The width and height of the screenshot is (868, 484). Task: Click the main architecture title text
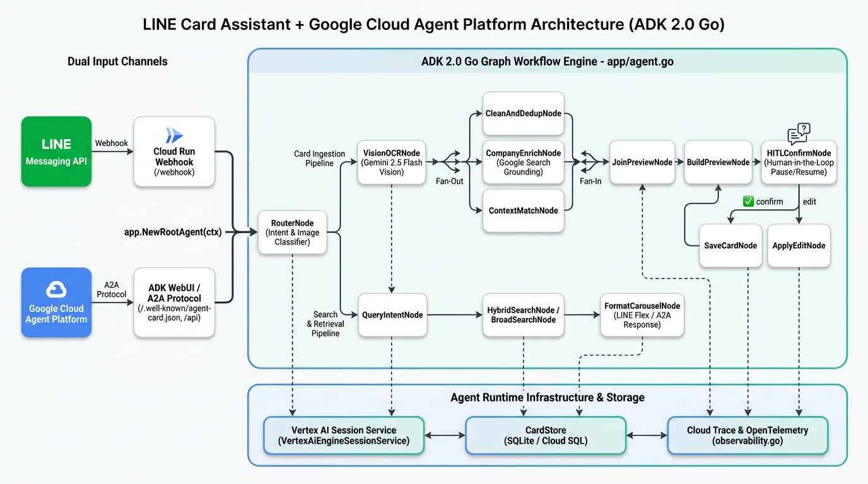click(434, 25)
